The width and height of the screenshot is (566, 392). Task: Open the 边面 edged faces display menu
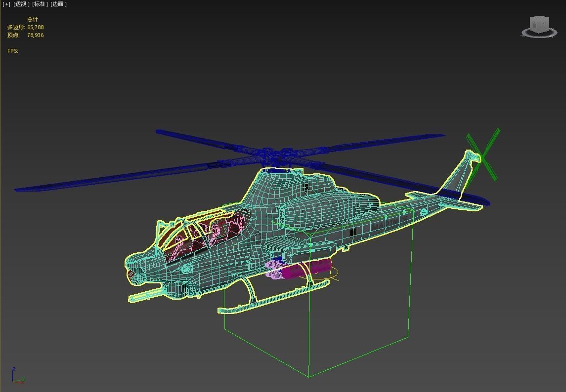click(x=58, y=4)
